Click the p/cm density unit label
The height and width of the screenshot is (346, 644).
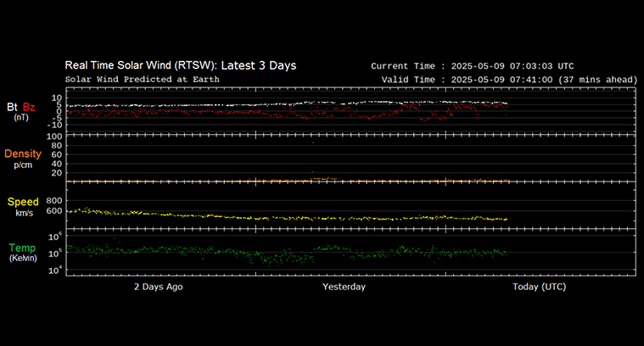(22, 165)
